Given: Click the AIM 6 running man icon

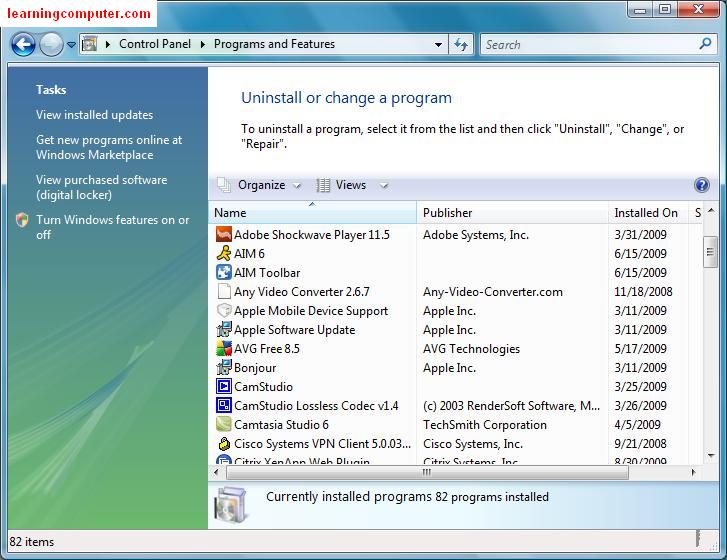Looking at the screenshot, I should pos(224,254).
